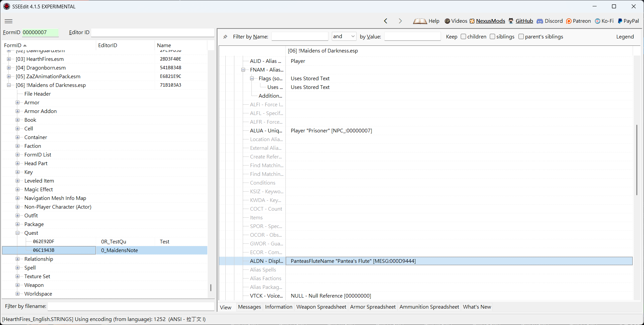Open the Weapon Spreadsheet tab
The width and height of the screenshot is (644, 325).
tap(321, 307)
